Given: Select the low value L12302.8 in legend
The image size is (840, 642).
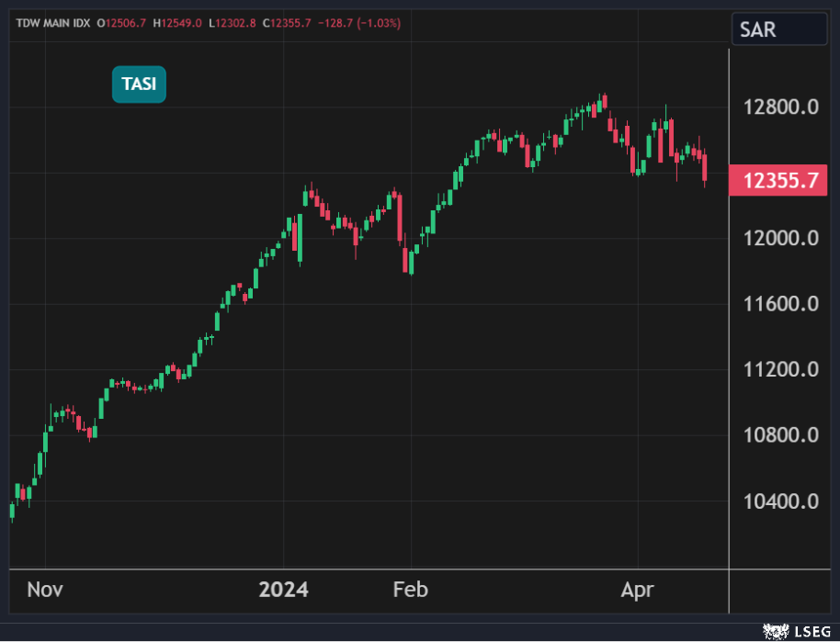Looking at the screenshot, I should click(x=234, y=23).
